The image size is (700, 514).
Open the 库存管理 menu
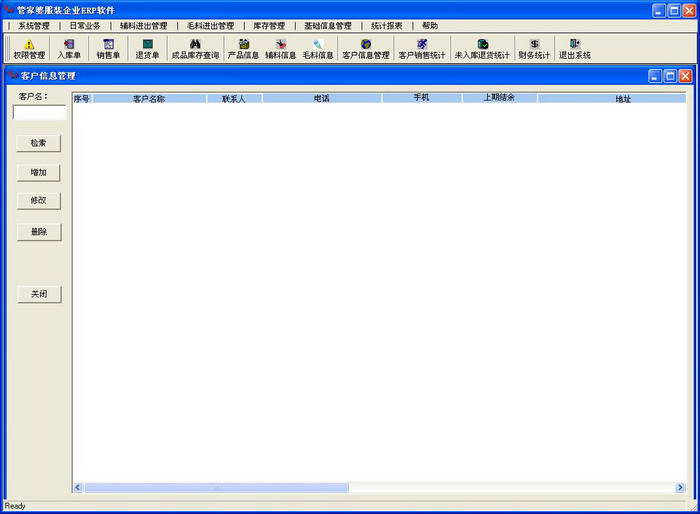(x=269, y=26)
